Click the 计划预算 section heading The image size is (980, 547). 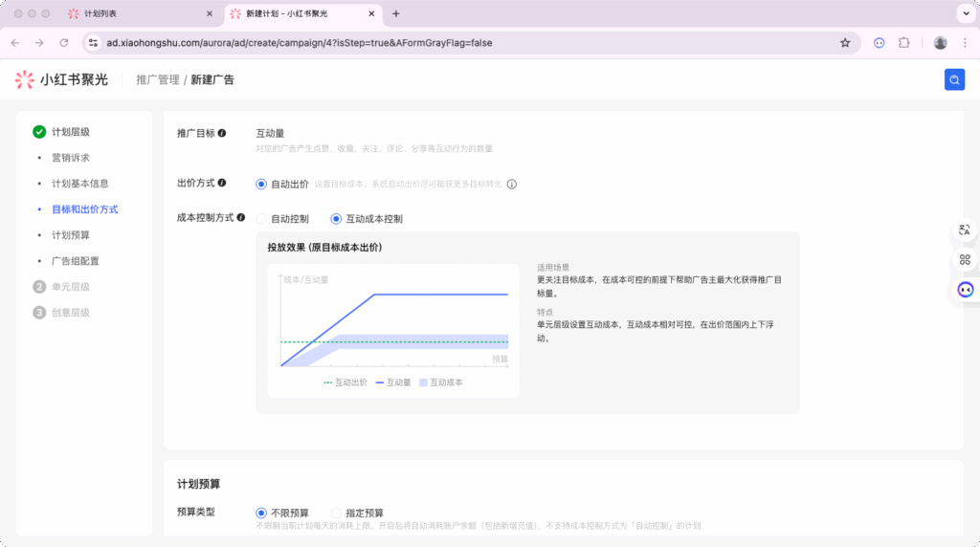point(199,484)
